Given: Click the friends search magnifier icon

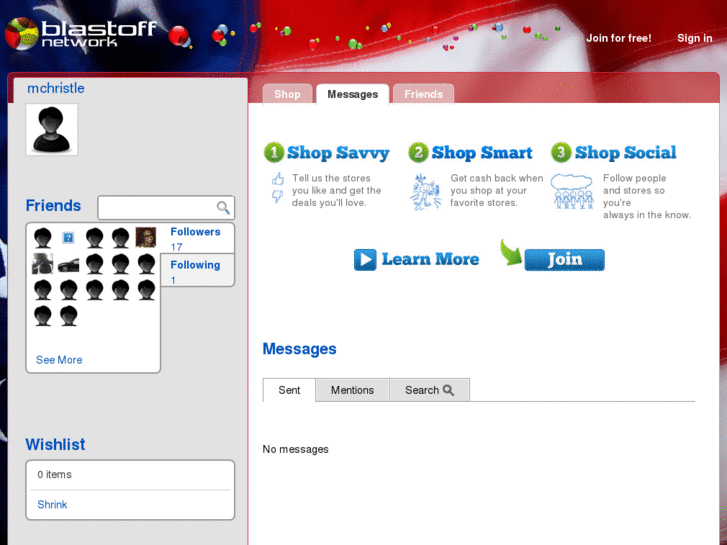Looking at the screenshot, I should [223, 207].
